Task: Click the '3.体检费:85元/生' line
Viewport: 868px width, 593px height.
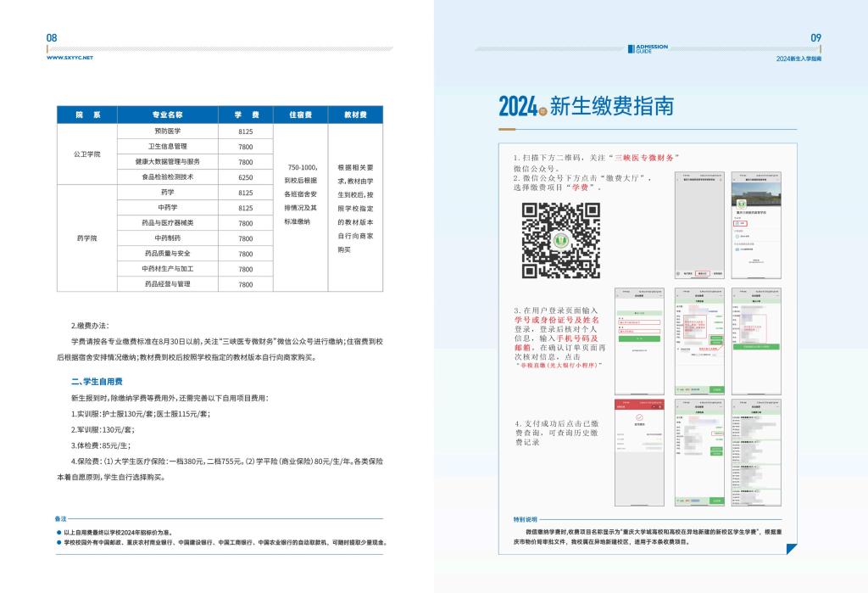Action: pyautogui.click(x=101, y=445)
